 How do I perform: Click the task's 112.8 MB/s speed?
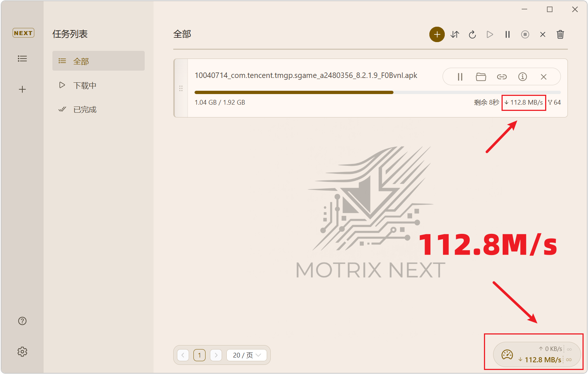524,102
